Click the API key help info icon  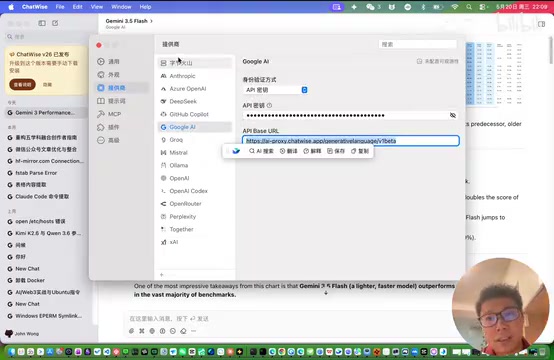tap(270, 105)
